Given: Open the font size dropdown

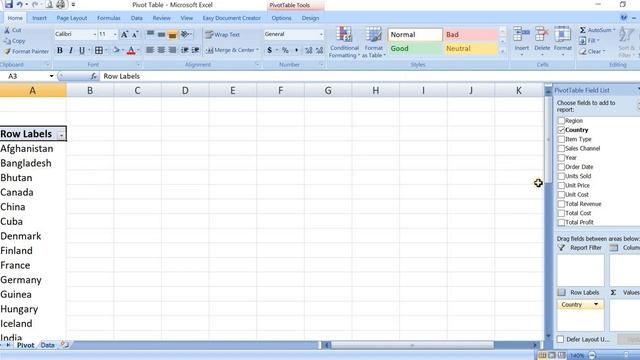Looking at the screenshot, I should (x=115, y=34).
